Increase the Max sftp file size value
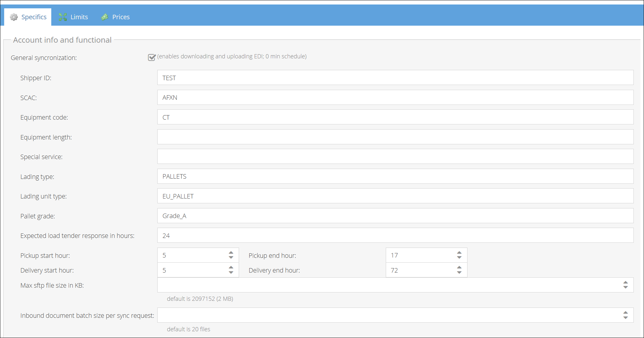 click(x=625, y=283)
